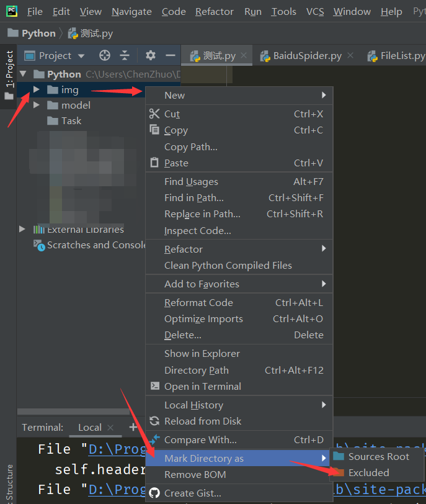
Task: Click the GitHub icon beside Create Gist
Action: [154, 493]
